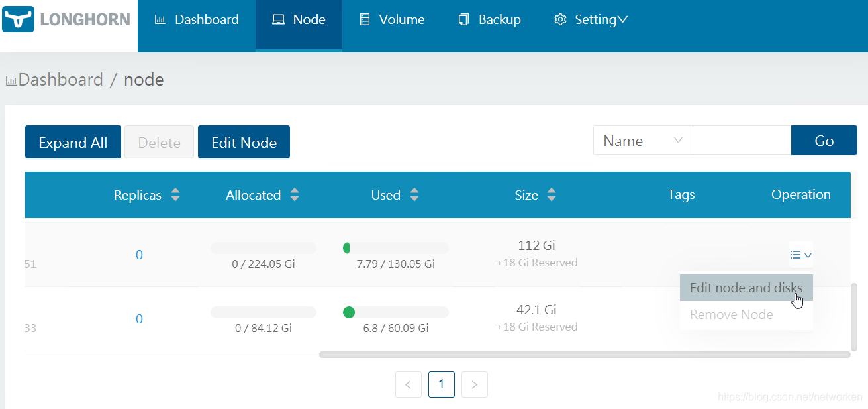868x409 pixels.
Task: Sort by Allocated column arrows
Action: (x=295, y=195)
